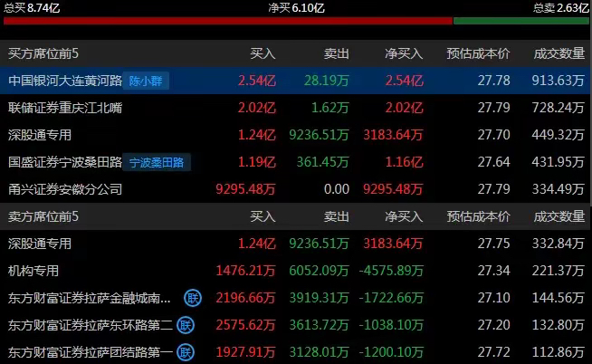Click the 132.80万 volume cell
This screenshot has width=592, height=364.
pyautogui.click(x=558, y=325)
